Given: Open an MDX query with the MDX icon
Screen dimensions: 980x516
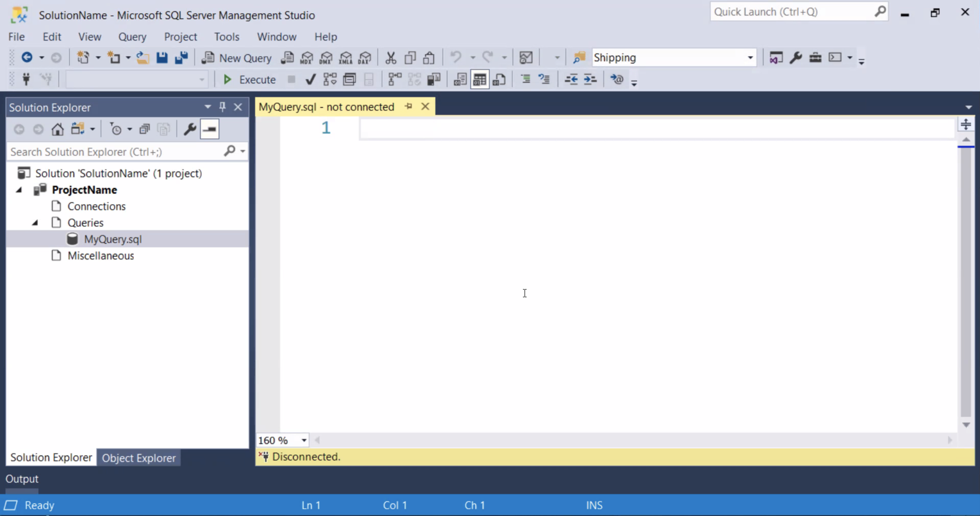Looking at the screenshot, I should (x=307, y=58).
